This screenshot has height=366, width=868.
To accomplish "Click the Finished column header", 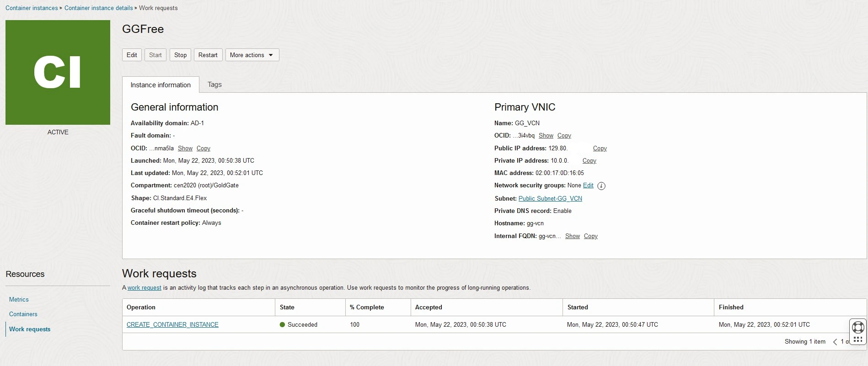I will pyautogui.click(x=790, y=308).
